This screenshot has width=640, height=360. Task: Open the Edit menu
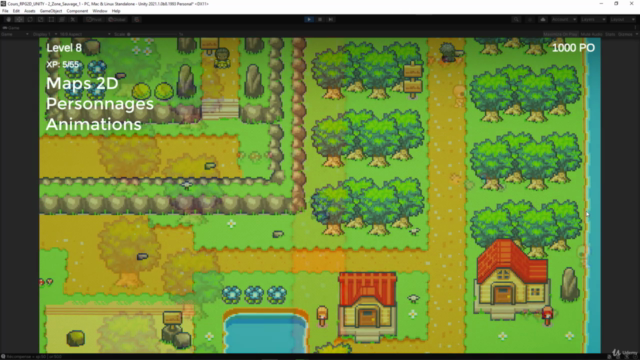click(16, 11)
